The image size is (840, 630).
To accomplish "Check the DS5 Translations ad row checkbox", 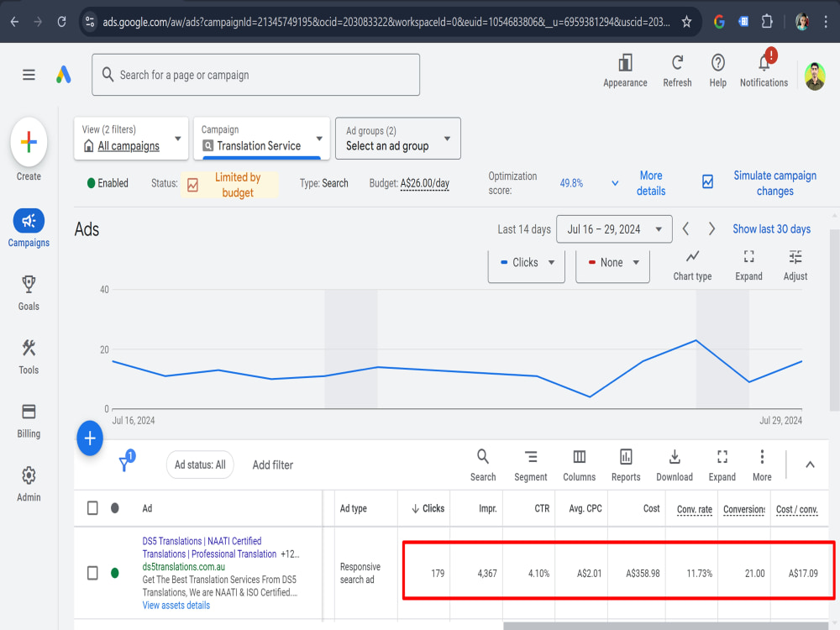I will pyautogui.click(x=92, y=573).
